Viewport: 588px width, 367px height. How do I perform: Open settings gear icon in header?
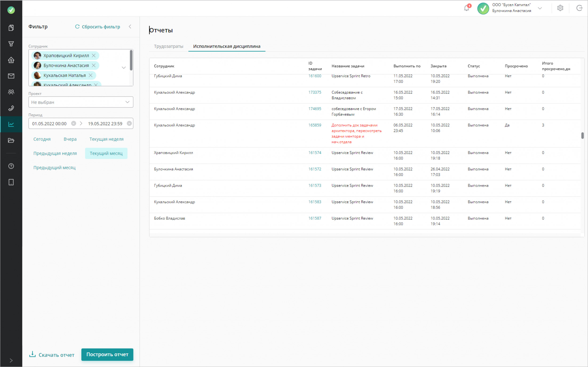[560, 8]
